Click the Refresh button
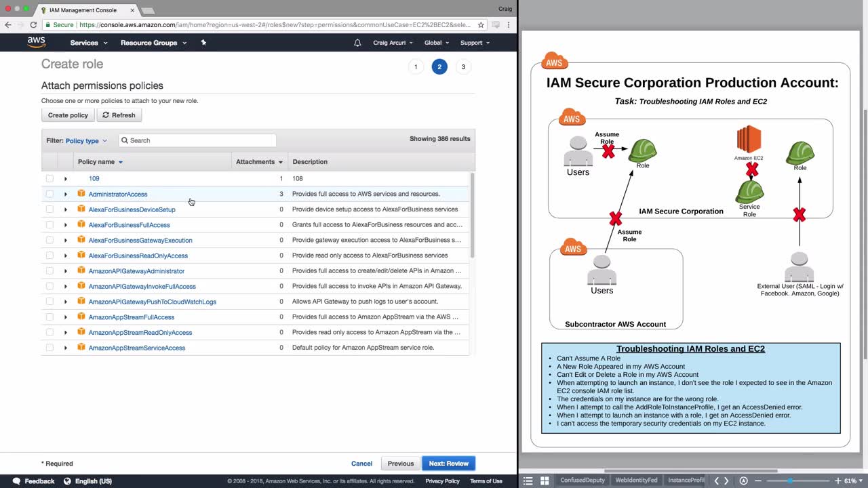Image resolution: width=868 pixels, height=488 pixels. click(119, 115)
